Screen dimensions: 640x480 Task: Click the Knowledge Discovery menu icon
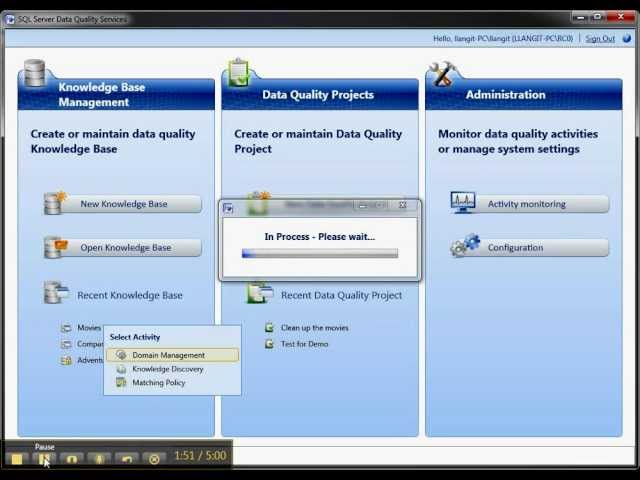pos(121,369)
